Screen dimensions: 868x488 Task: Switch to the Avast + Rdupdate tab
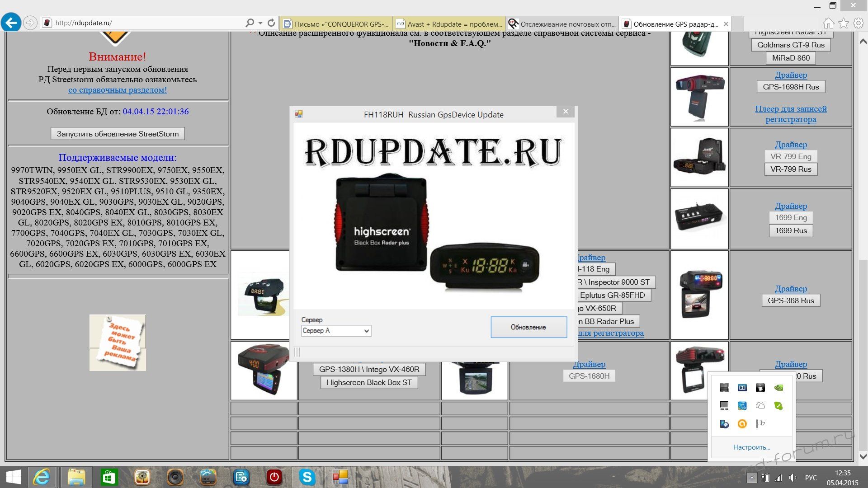tap(449, 24)
